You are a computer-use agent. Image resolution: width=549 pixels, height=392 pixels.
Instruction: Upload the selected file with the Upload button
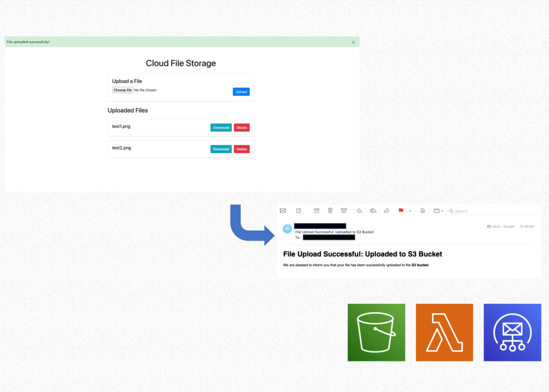241,91
